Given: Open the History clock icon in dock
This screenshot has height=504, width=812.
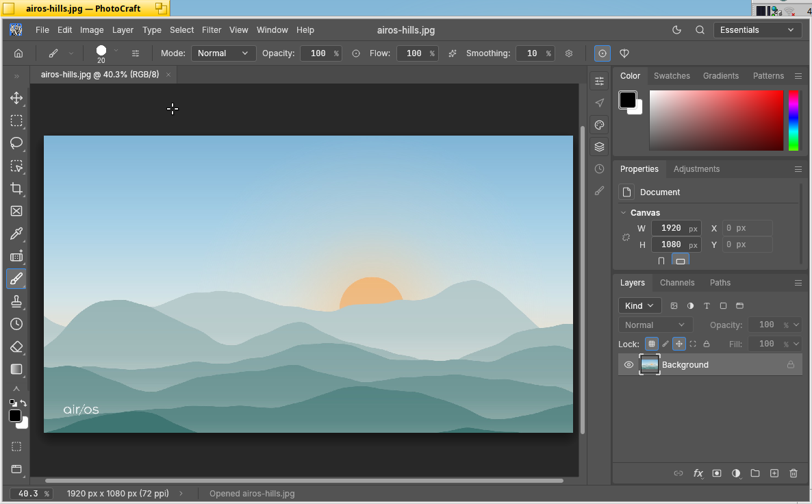Looking at the screenshot, I should coord(599,169).
